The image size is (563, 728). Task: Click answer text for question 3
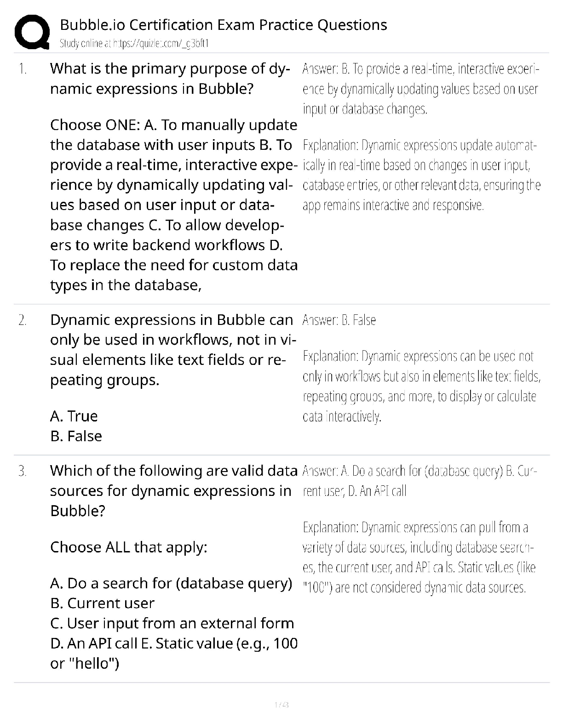420,481
